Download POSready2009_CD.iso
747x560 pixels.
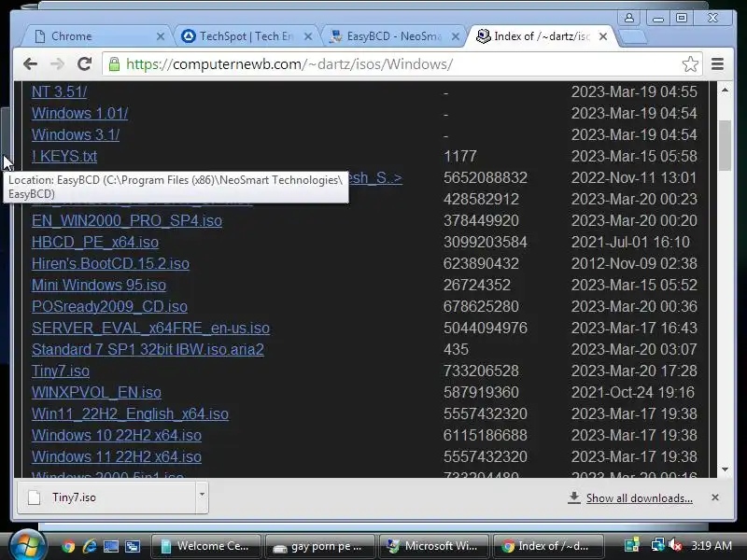[x=109, y=306]
